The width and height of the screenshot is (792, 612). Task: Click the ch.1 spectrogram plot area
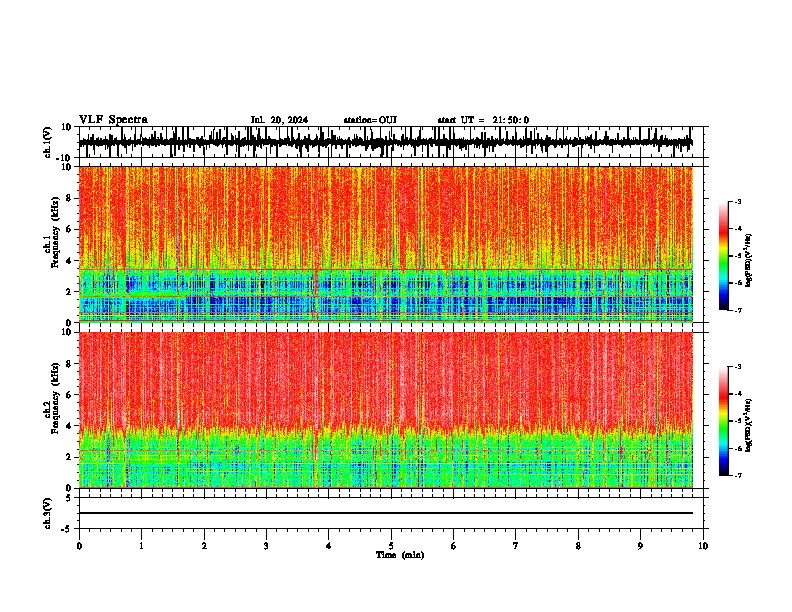coord(386,244)
